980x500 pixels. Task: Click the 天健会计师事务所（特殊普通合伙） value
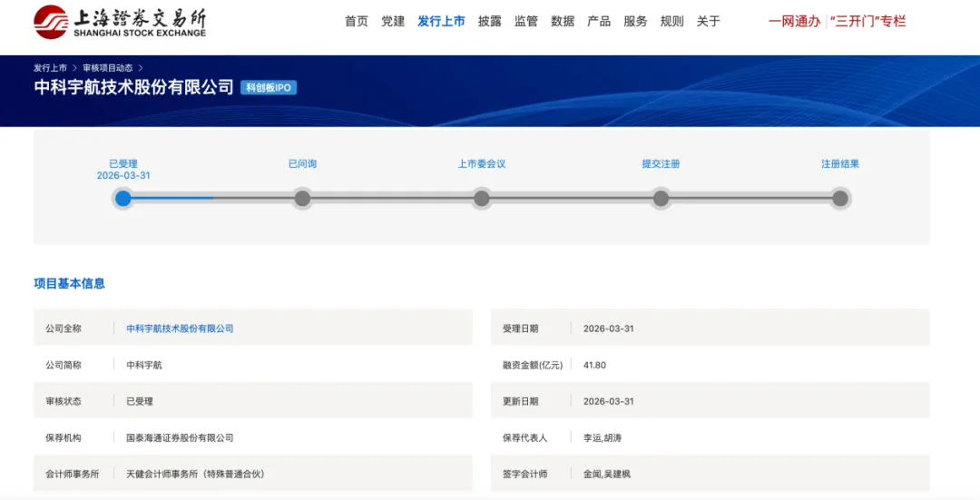[196, 474]
